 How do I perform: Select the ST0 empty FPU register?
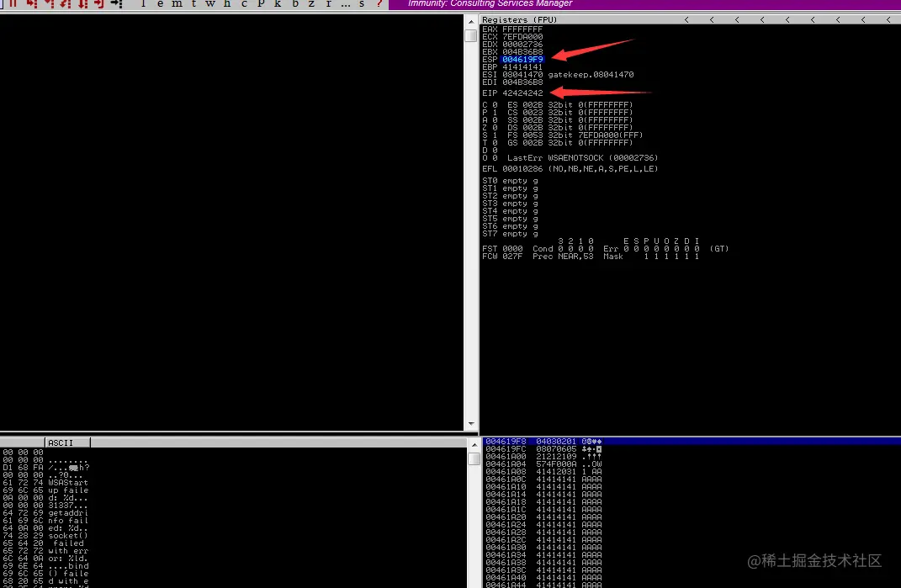point(510,181)
